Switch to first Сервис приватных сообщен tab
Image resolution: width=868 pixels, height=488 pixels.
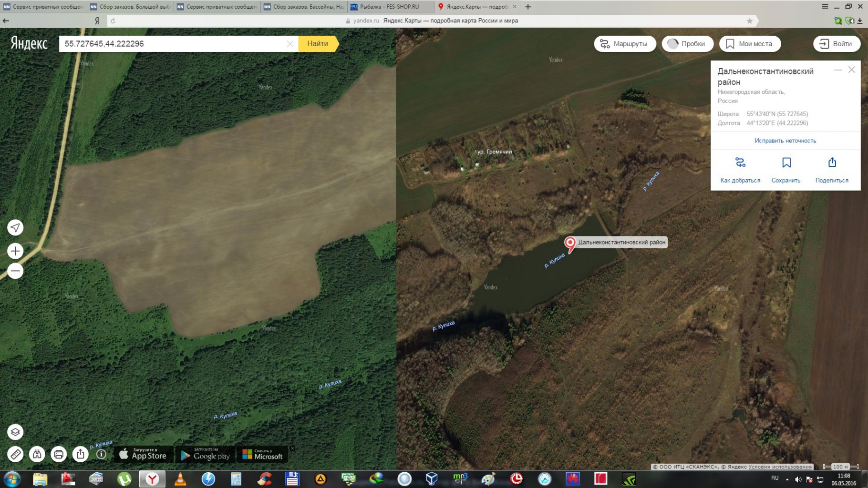tap(43, 7)
